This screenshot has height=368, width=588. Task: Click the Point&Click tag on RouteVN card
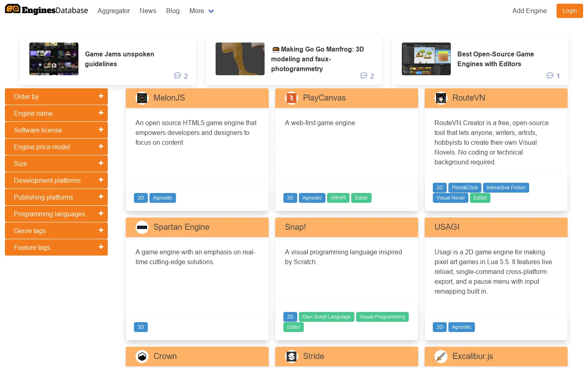(x=465, y=188)
